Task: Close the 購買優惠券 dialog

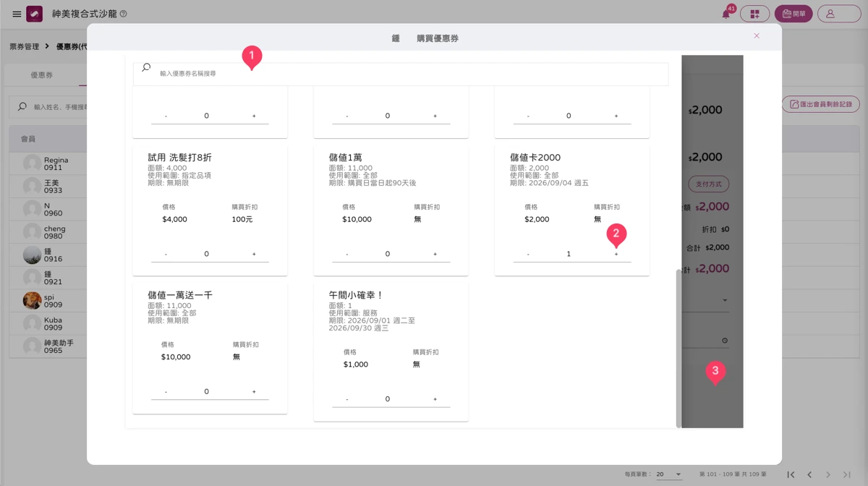Action: point(757,35)
